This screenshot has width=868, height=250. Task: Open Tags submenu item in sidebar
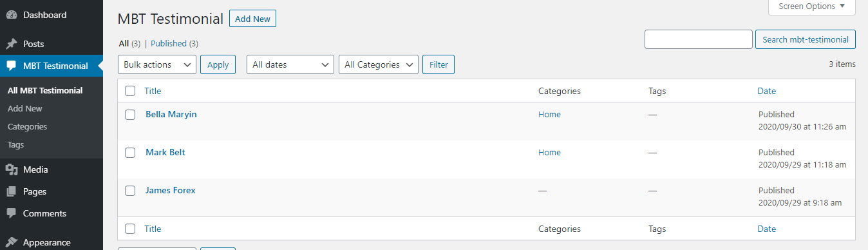point(15,145)
